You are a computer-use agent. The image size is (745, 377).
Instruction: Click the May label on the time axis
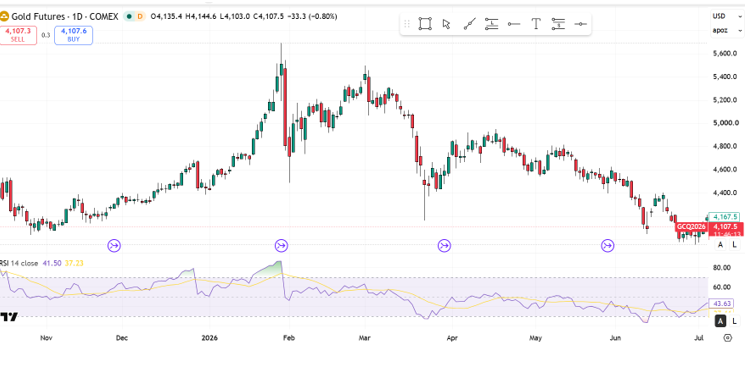pyautogui.click(x=535, y=338)
